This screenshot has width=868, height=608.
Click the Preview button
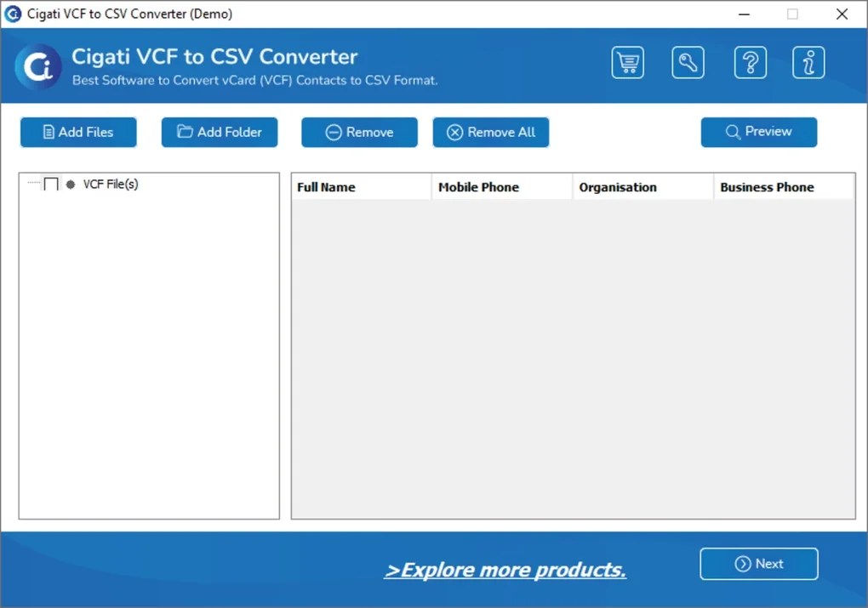click(x=759, y=132)
